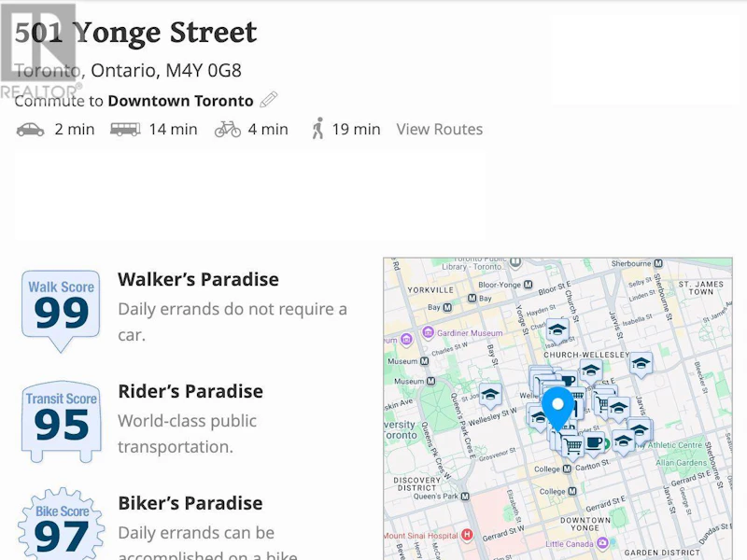Click the school marker east of Jarvis St label
This screenshot has height=560, width=747.
tap(641, 365)
